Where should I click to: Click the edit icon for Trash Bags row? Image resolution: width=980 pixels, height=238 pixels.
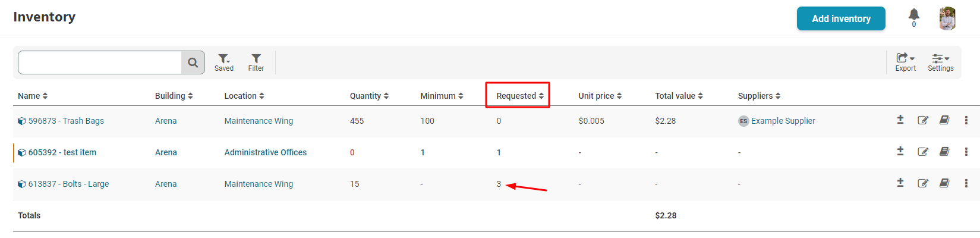tap(923, 120)
